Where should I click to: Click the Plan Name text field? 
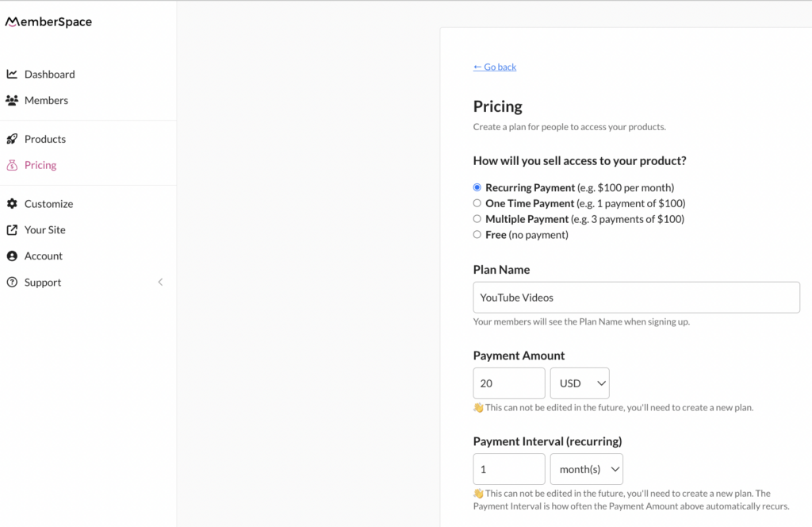[636, 297]
